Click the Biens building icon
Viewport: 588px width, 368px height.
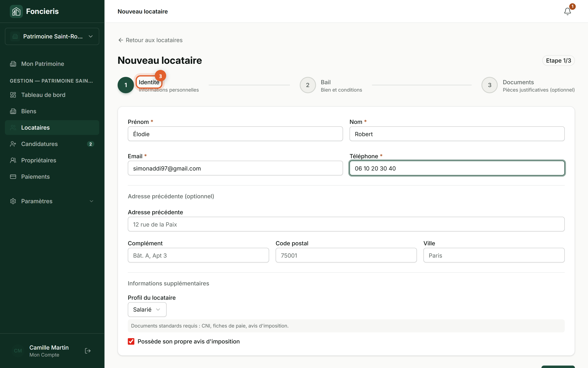13,111
